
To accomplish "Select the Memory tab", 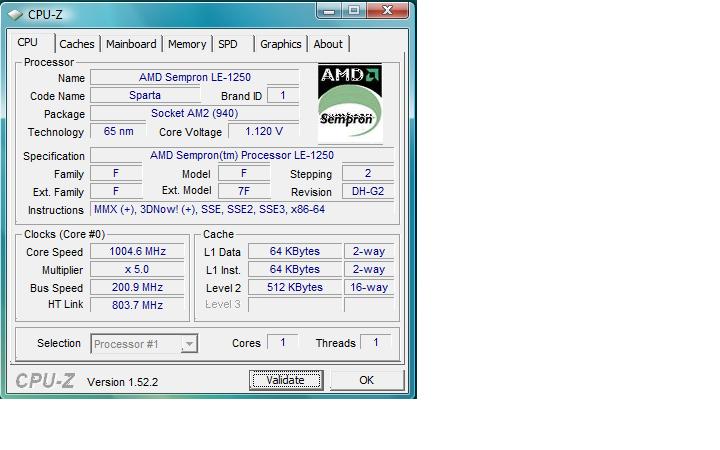I will [x=187, y=44].
